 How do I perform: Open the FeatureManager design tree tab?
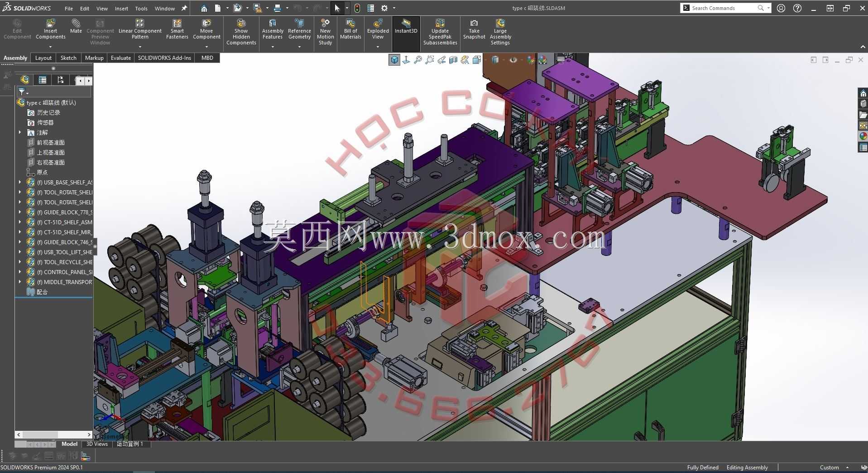(x=24, y=80)
